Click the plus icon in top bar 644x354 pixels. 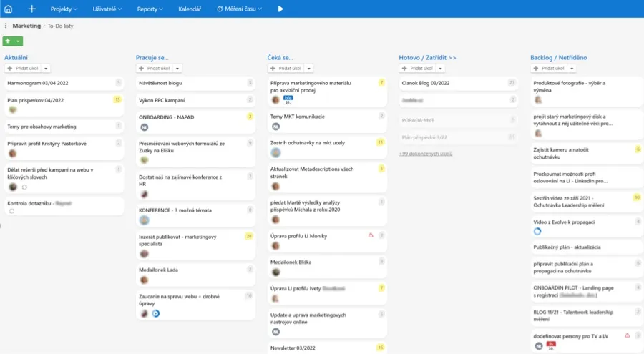(x=31, y=9)
